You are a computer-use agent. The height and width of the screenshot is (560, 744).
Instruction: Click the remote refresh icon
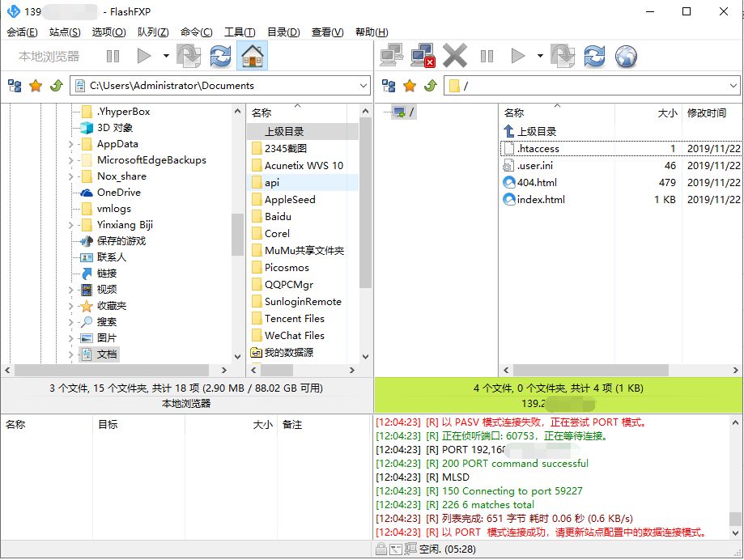click(x=594, y=56)
